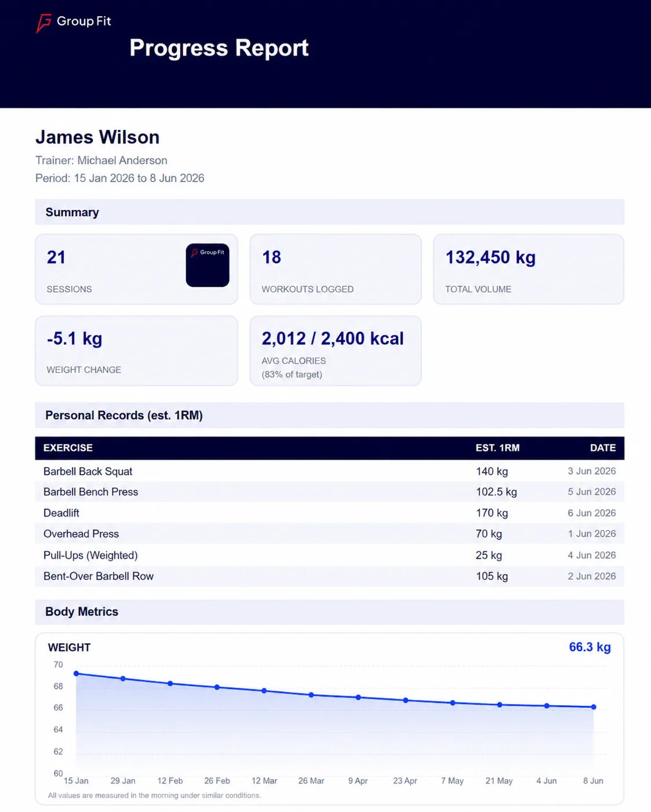
Task: Select the Pull-Ups (Weighted) row
Action: [x=329, y=555]
